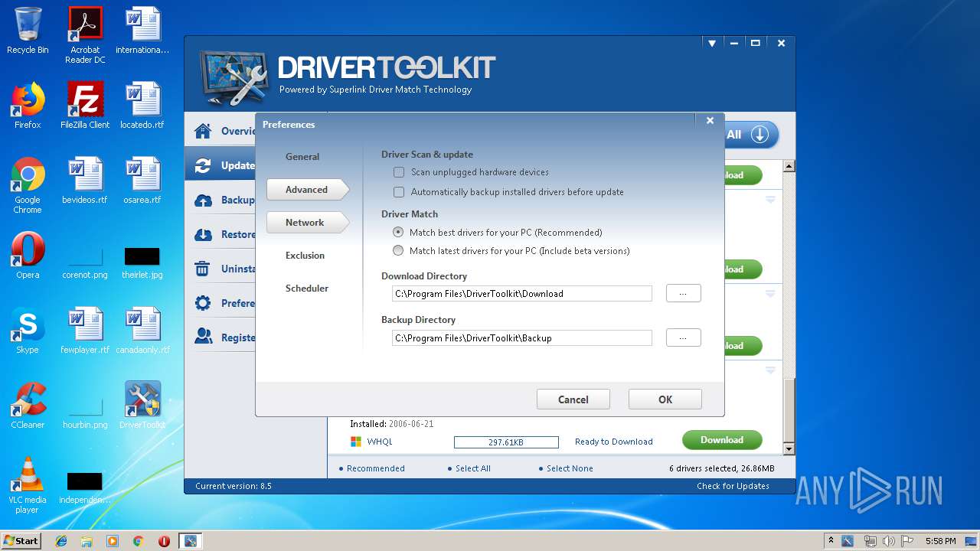Enable Scan unplugged hardware devices checkbox
Image resolution: width=980 pixels, height=551 pixels.
pos(399,172)
